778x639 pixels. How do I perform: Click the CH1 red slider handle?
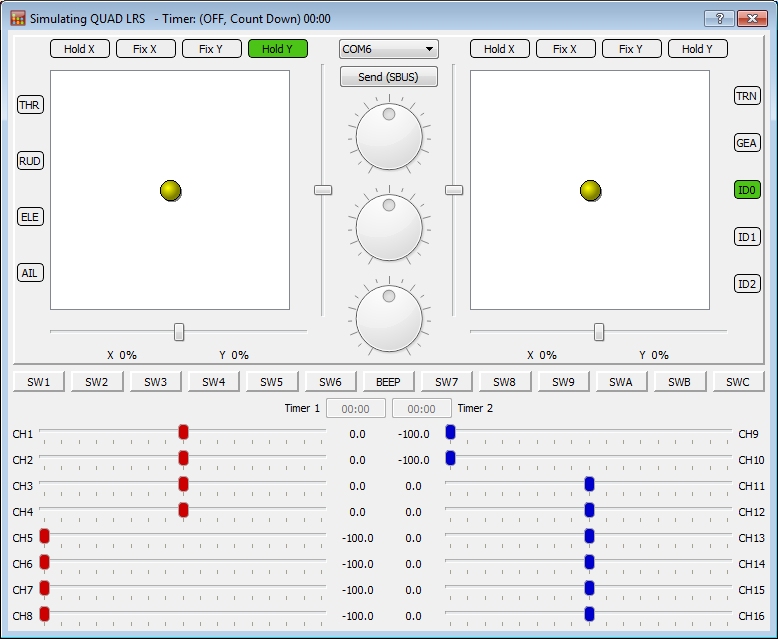pyautogui.click(x=183, y=432)
